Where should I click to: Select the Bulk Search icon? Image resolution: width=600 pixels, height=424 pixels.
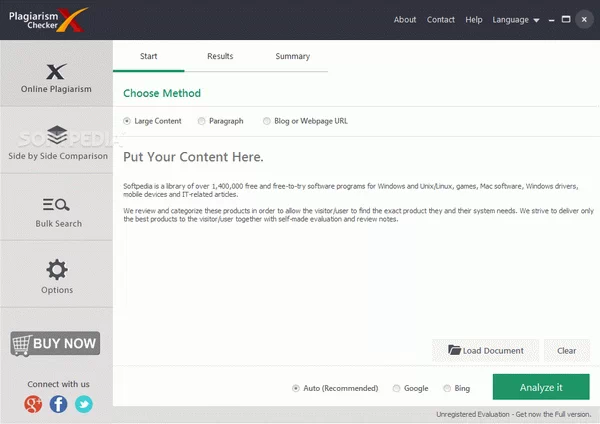57,205
